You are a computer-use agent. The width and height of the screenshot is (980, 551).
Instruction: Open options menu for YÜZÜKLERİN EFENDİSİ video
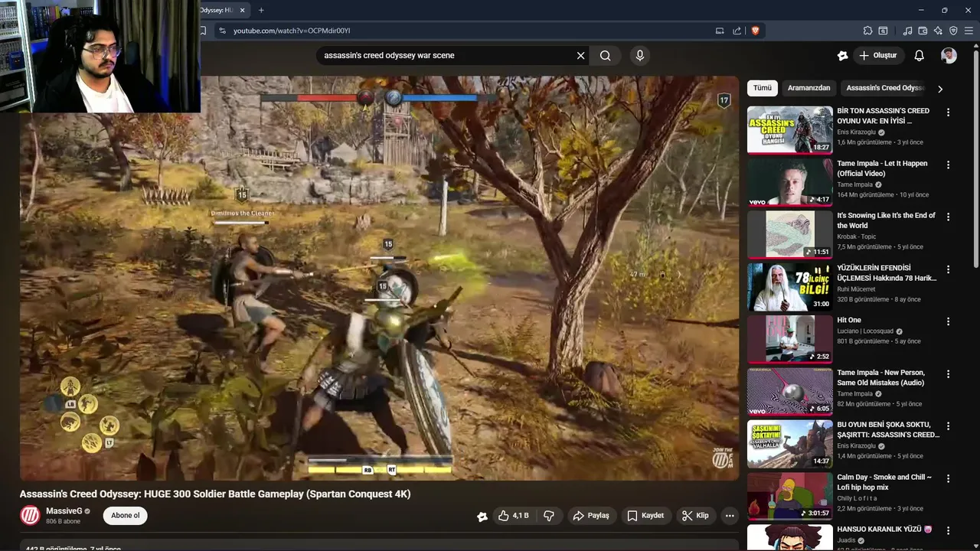(x=948, y=269)
